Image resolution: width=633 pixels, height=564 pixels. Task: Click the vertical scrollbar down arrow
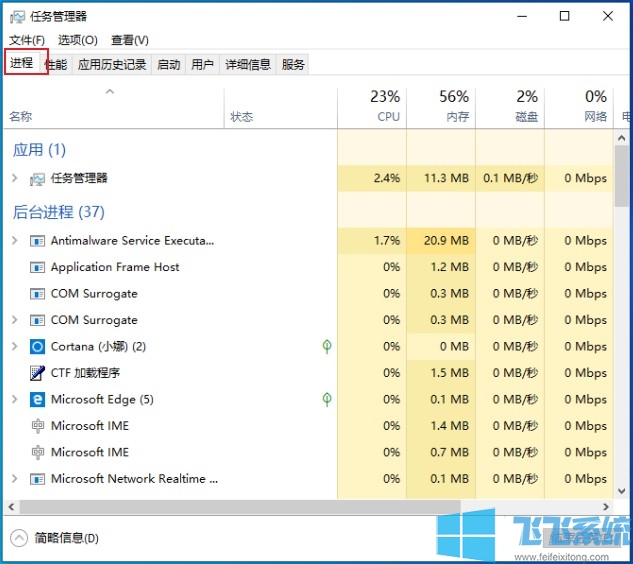[622, 491]
